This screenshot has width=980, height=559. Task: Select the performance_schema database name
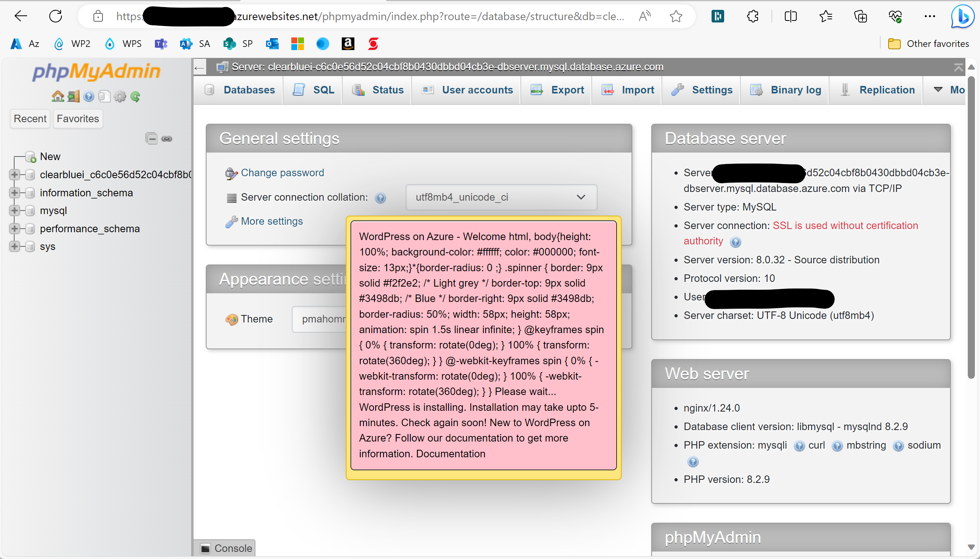(x=90, y=229)
